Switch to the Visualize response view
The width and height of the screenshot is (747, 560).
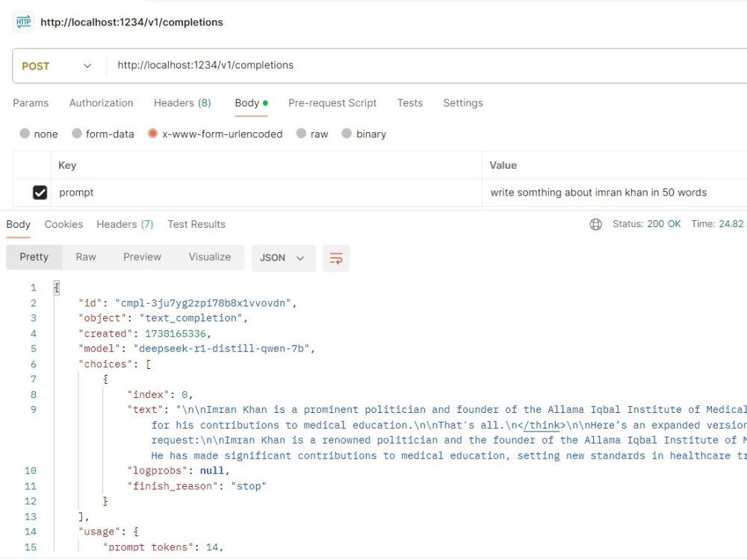[210, 257]
